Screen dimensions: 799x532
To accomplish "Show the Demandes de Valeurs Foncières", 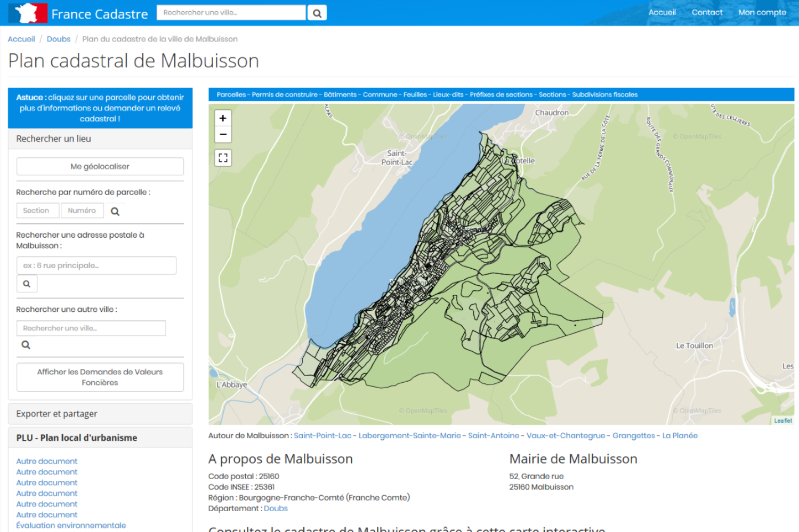I will tap(100, 377).
